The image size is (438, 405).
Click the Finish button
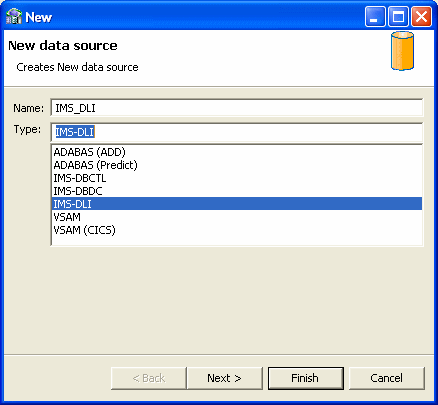tap(305, 378)
